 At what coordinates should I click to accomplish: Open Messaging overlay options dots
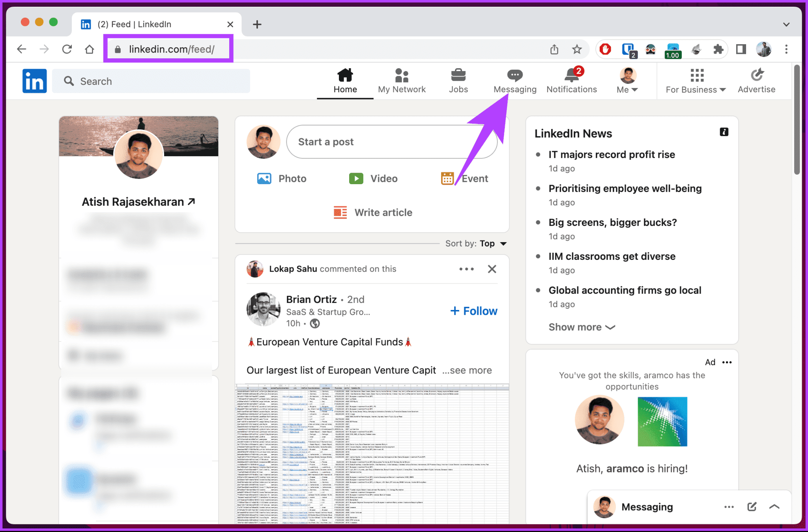tap(729, 507)
